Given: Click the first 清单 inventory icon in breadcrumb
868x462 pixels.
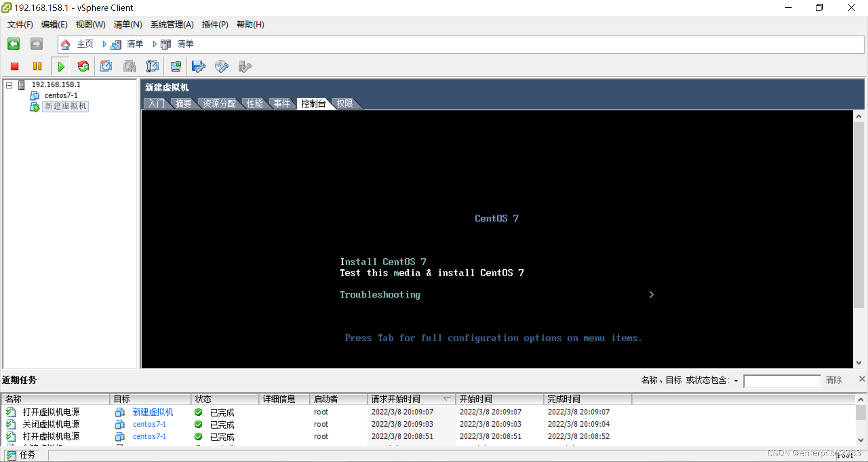Looking at the screenshot, I should pyautogui.click(x=116, y=44).
